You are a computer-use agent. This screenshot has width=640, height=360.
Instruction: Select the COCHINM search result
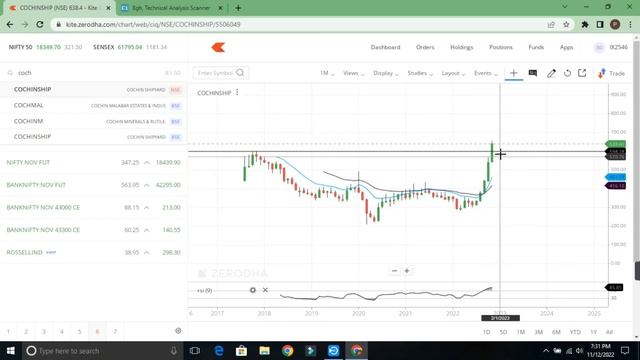pyautogui.click(x=94, y=121)
